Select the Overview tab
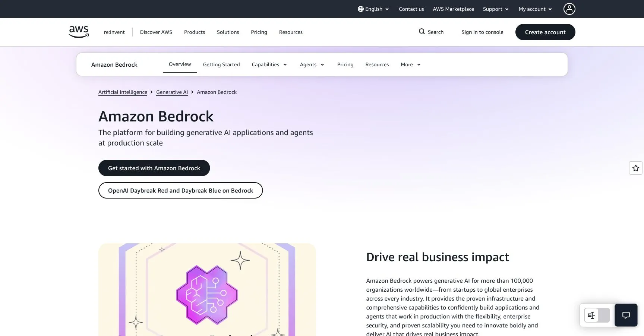644x336 pixels. (x=180, y=64)
